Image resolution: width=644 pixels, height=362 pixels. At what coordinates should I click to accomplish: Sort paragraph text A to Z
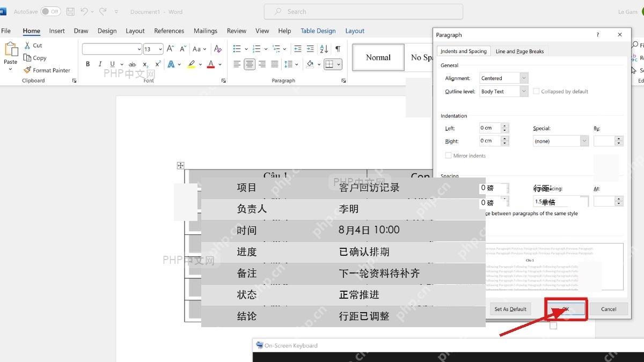324,49
